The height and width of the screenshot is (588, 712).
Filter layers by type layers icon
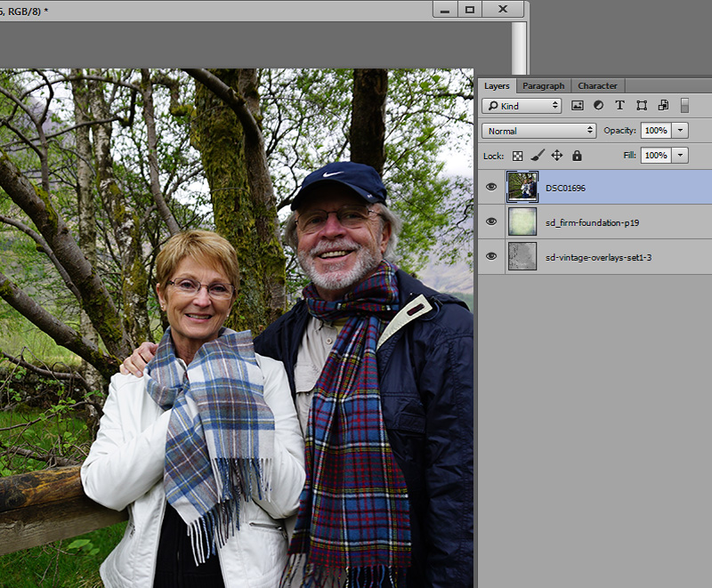pos(619,106)
